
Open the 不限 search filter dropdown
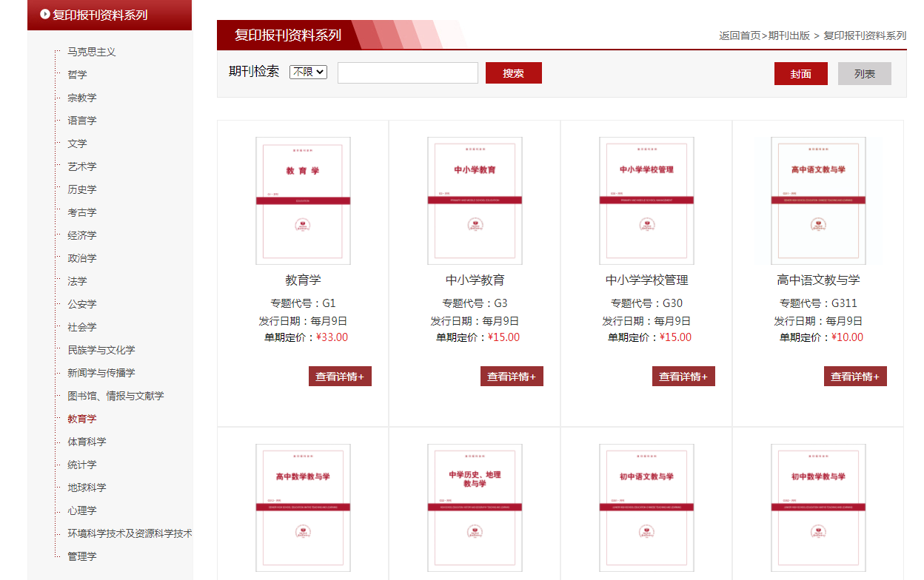(x=308, y=72)
